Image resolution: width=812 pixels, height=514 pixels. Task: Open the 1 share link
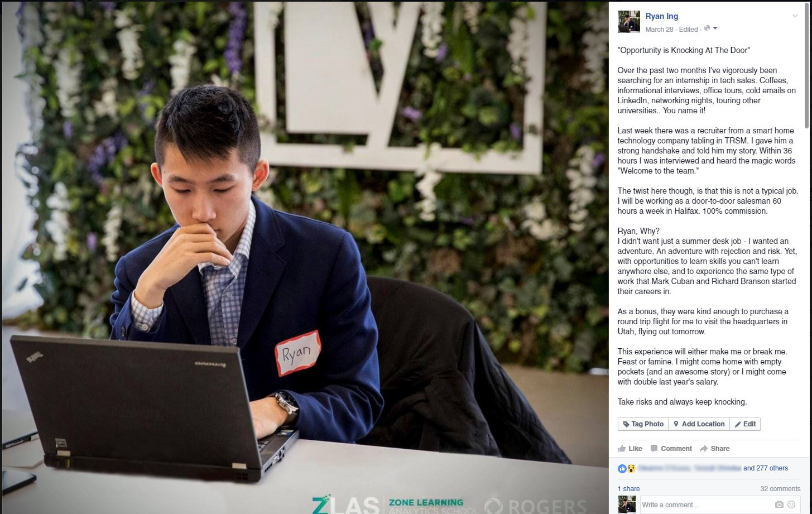[x=628, y=489]
